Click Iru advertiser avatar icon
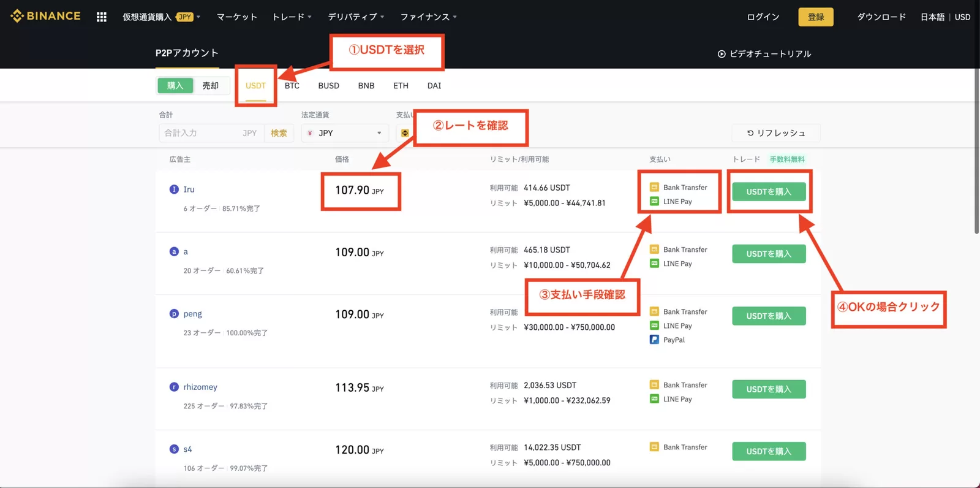Viewport: 980px width, 488px height. (174, 189)
